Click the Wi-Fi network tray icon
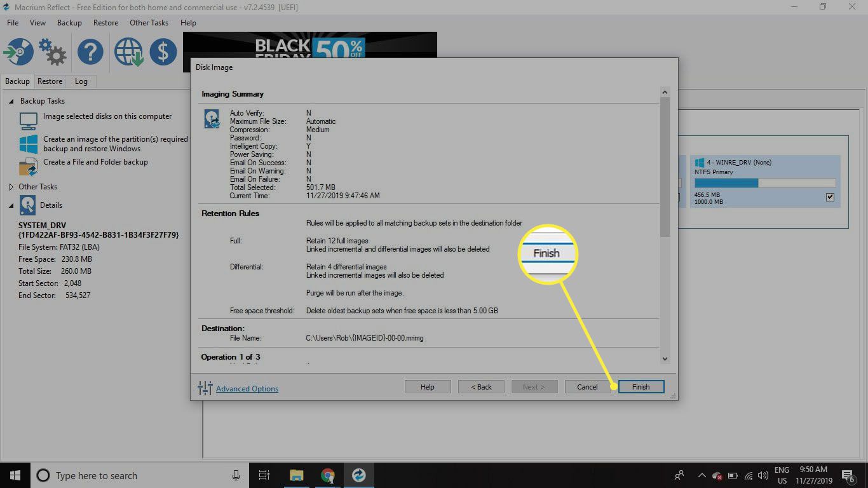868x488 pixels. click(x=748, y=475)
